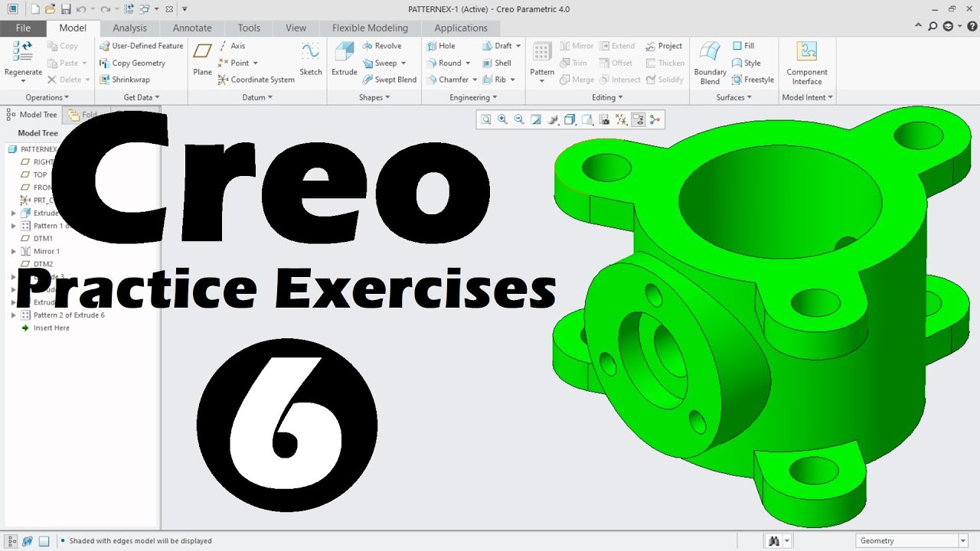This screenshot has height=551, width=980.
Task: Zoom out using graphics toolbar
Action: 519,119
